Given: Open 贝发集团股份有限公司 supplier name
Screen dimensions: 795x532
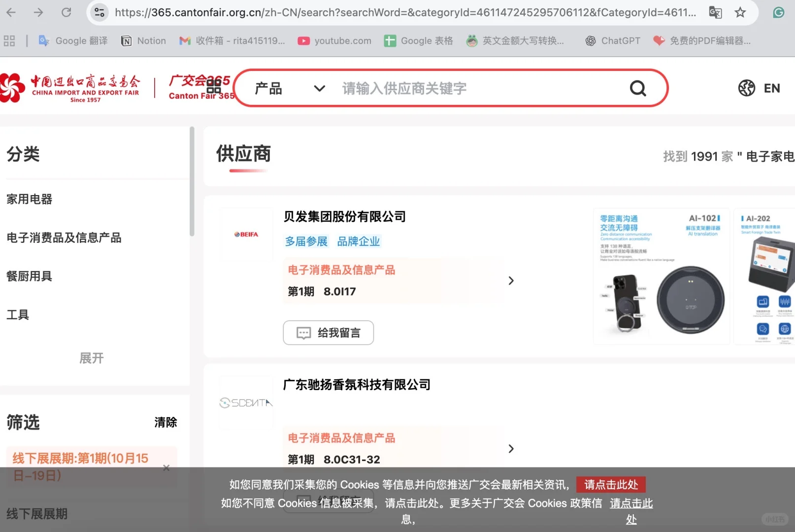Looking at the screenshot, I should pyautogui.click(x=344, y=217).
